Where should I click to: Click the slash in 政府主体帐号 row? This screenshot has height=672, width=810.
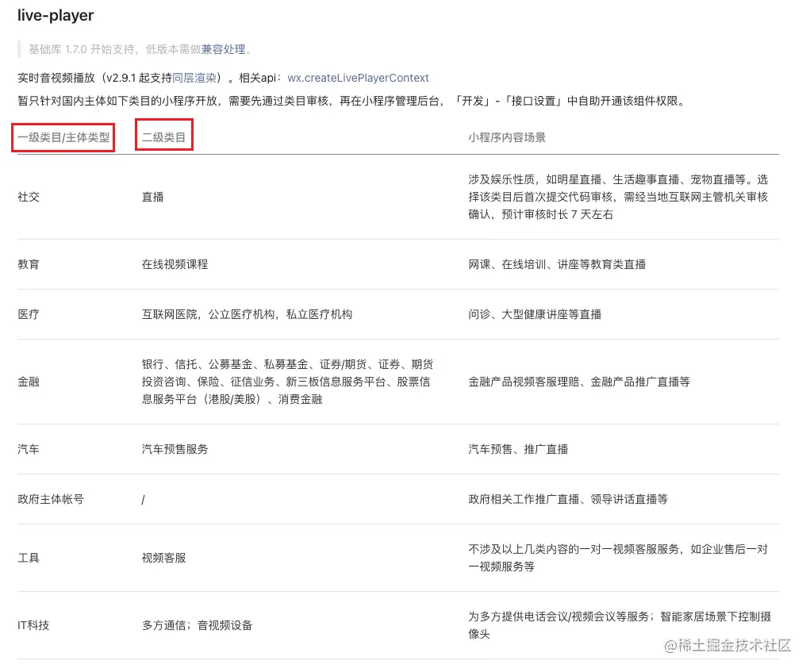143,500
